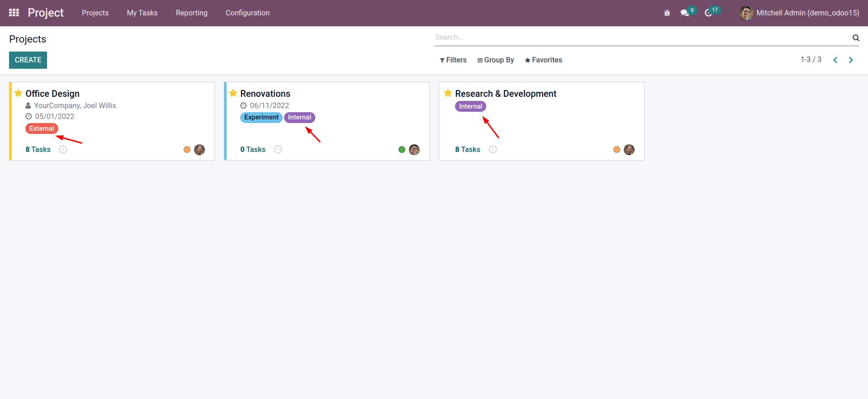
Task: Click the Internal tag on Renovations
Action: point(299,117)
